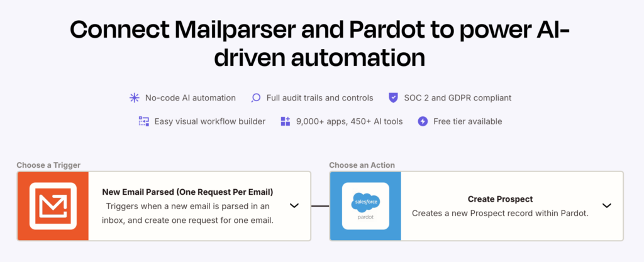Click the shield icon beside SOC 2 and GDPR
This screenshot has width=644, height=262.
[394, 98]
